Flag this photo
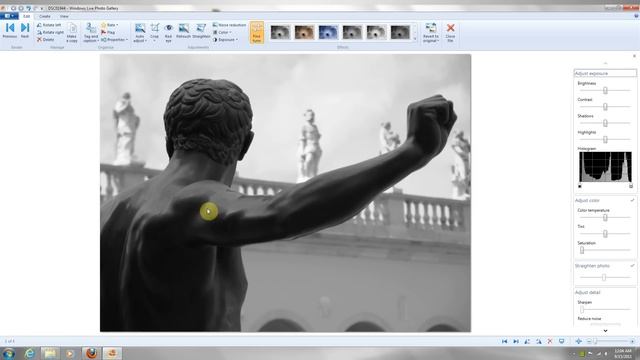 pos(108,32)
